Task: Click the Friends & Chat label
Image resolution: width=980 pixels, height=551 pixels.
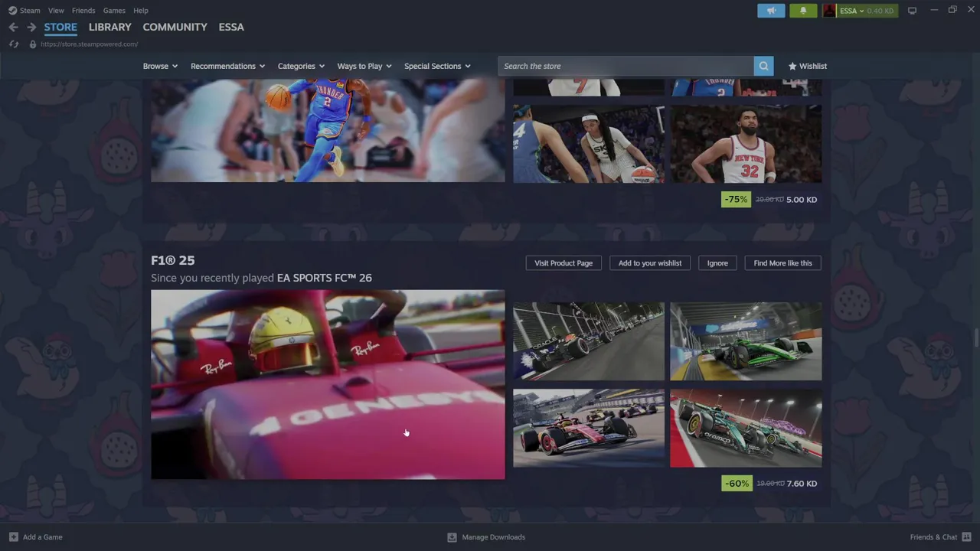Action: click(x=933, y=537)
